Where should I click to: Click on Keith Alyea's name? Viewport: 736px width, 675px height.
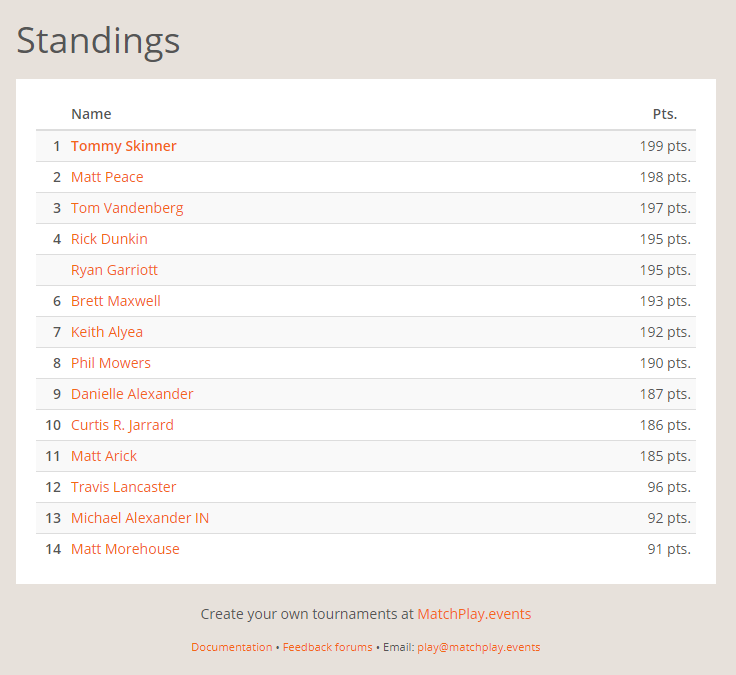(x=107, y=332)
